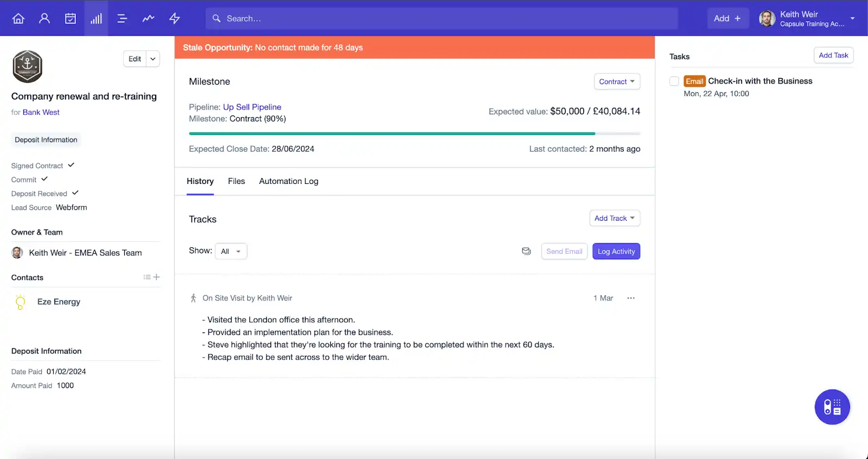Open the On Site Visit three-dot menu
This screenshot has width=868, height=459.
[x=631, y=298]
